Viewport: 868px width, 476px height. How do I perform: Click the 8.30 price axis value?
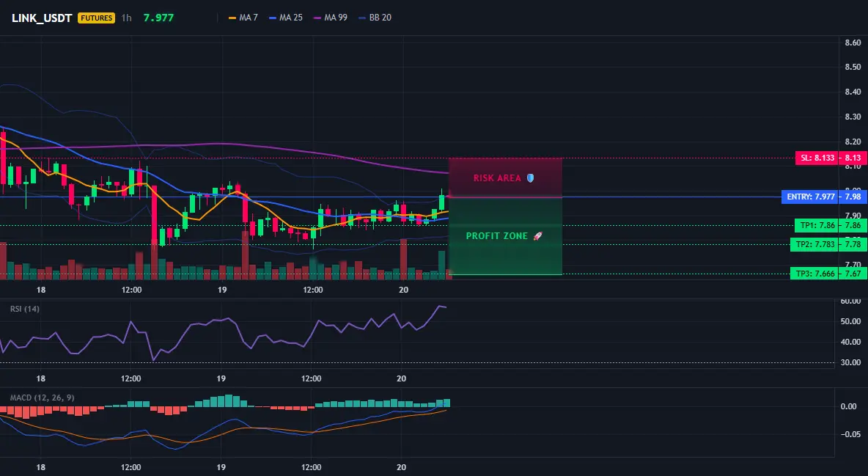(x=853, y=117)
